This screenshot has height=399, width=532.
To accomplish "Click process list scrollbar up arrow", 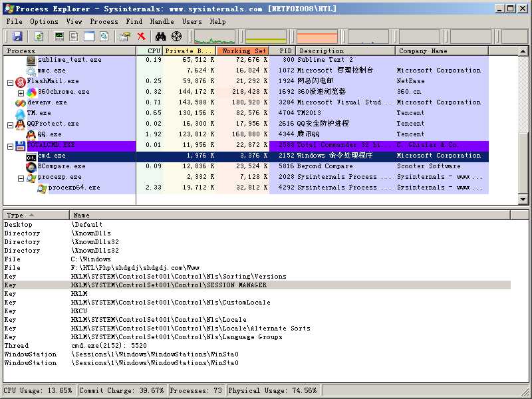I will point(523,51).
